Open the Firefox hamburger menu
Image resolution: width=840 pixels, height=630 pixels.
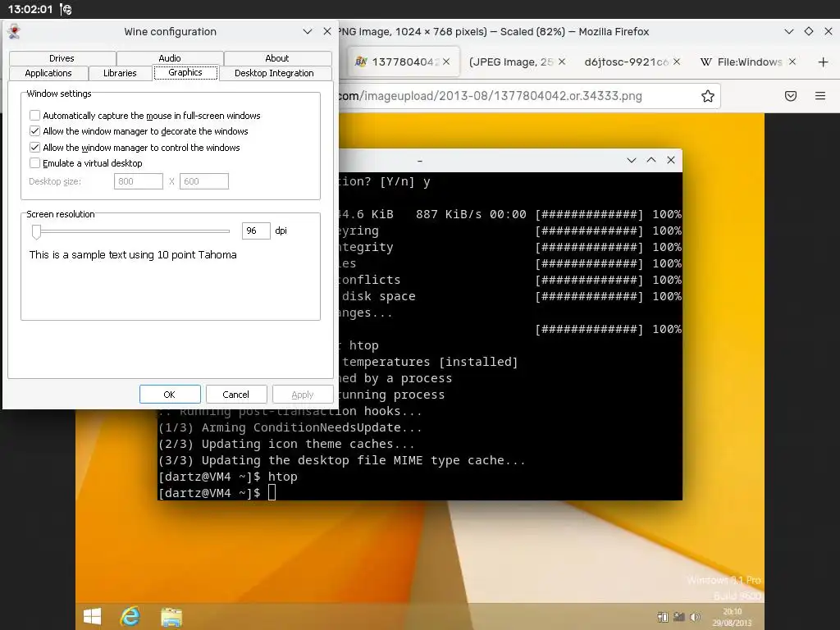pos(820,96)
